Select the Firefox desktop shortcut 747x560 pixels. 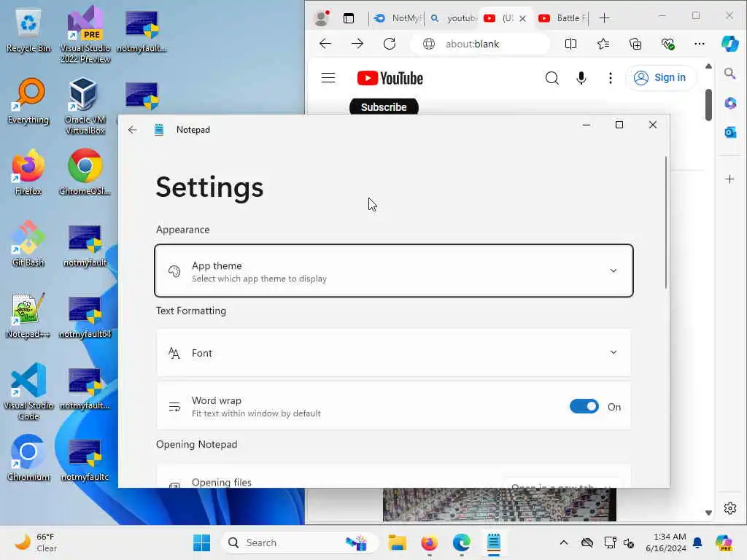(x=28, y=172)
